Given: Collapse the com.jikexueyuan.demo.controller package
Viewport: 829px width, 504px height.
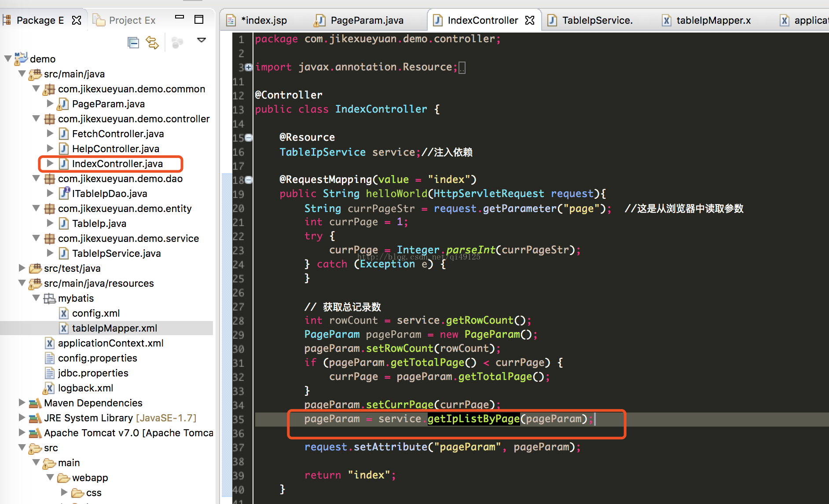Looking at the screenshot, I should coord(36,118).
